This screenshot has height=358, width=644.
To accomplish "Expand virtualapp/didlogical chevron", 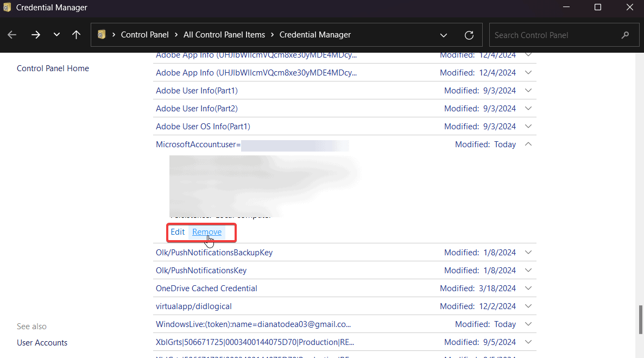I will (x=528, y=306).
